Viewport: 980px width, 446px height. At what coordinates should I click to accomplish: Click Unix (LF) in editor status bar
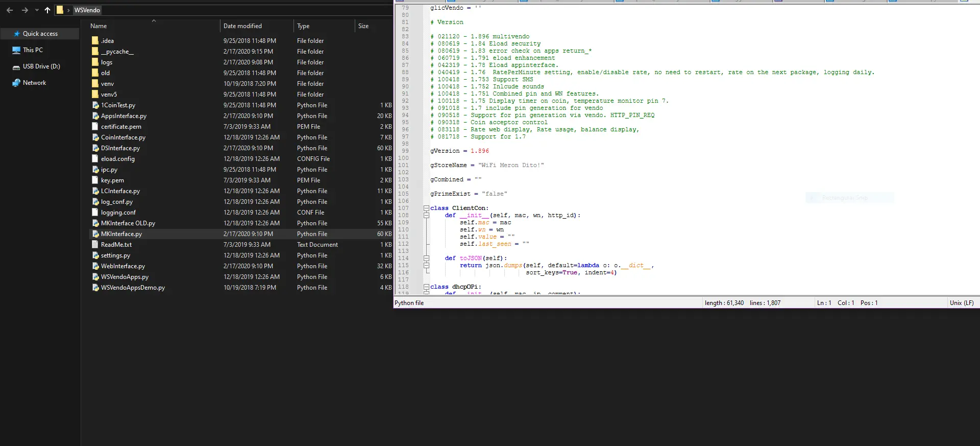pos(962,303)
